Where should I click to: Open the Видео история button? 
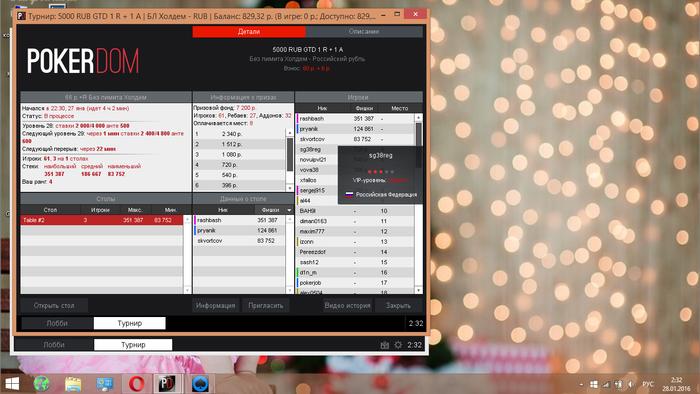tap(347, 306)
